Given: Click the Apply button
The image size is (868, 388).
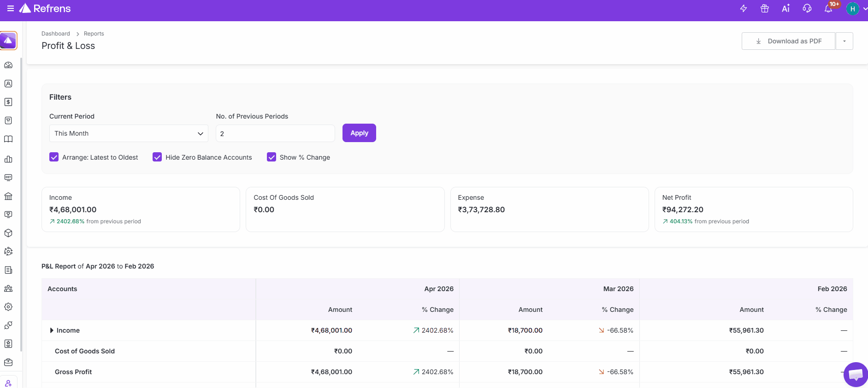Looking at the screenshot, I should 359,133.
